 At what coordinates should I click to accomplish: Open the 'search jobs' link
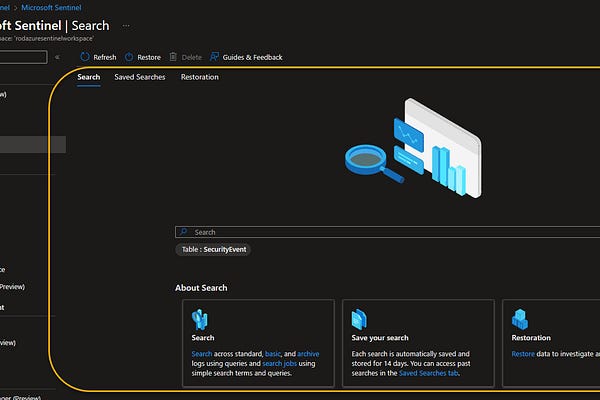click(x=279, y=363)
